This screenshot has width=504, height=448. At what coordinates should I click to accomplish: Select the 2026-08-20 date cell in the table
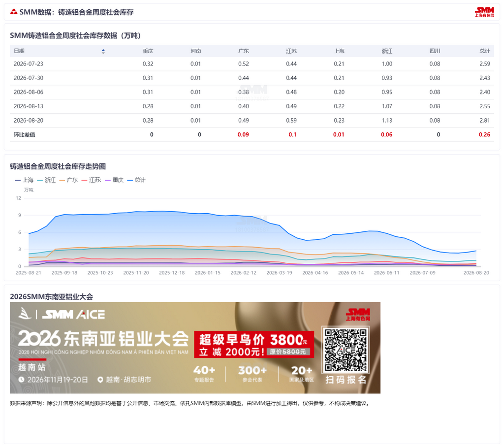tap(28, 120)
